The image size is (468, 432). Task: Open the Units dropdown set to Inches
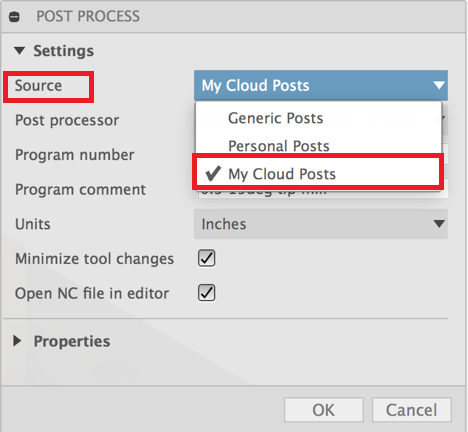point(321,224)
